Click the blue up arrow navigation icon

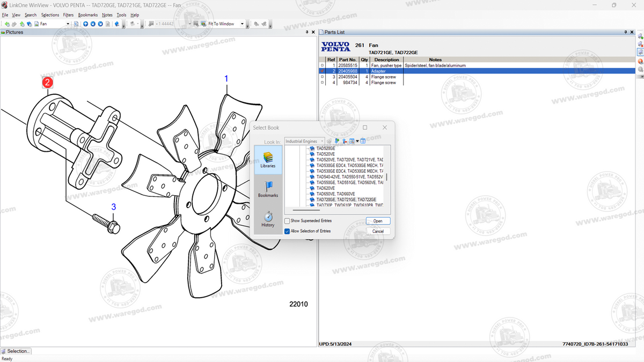pyautogui.click(x=85, y=24)
